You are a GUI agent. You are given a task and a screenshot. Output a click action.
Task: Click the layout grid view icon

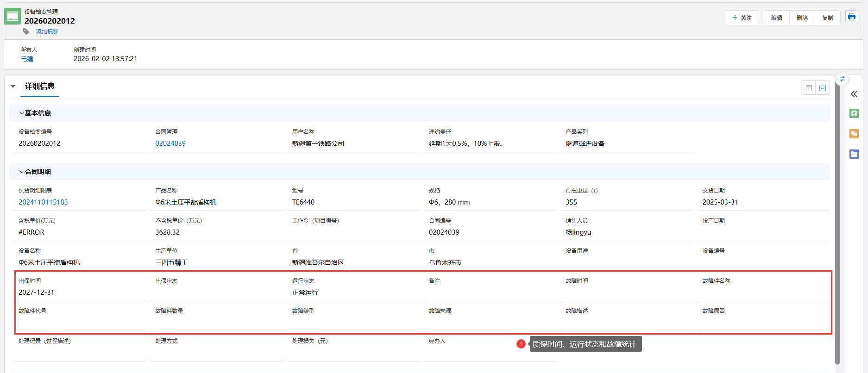pos(809,88)
